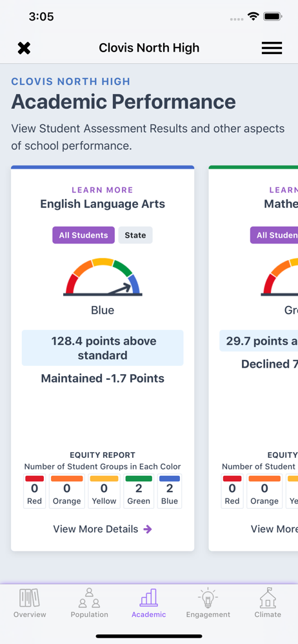
Task: Select the Green equity group box
Action: tap(139, 491)
